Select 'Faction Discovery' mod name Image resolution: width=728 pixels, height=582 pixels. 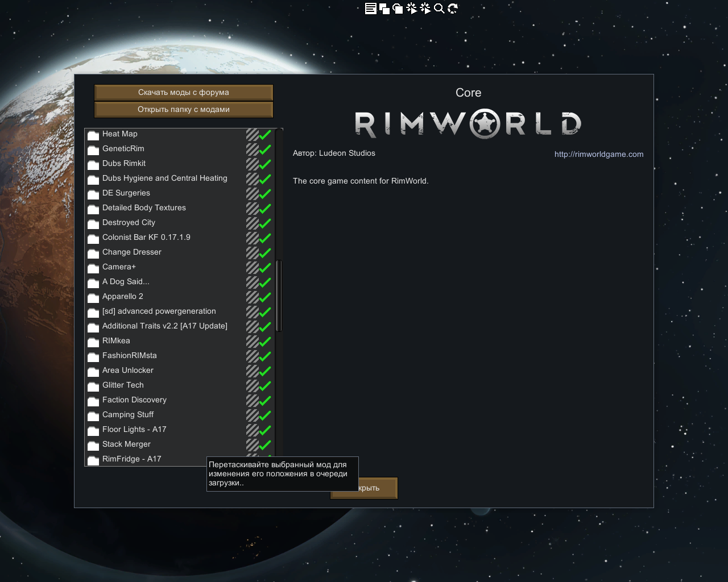[134, 400]
